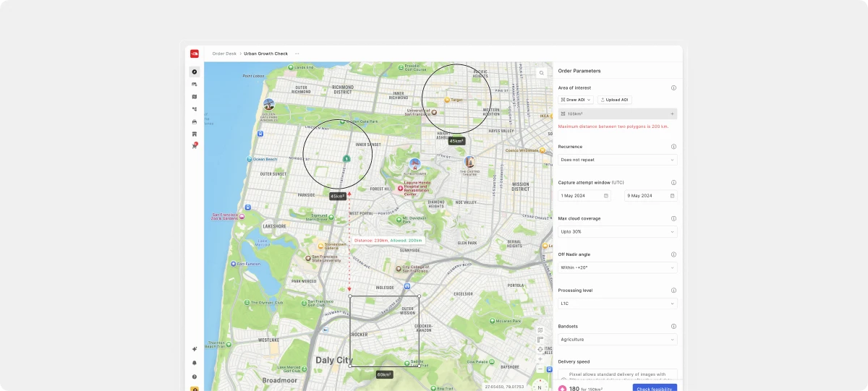Click the 1 May 2024 start date field
Screen dimensions: 868x391
585,196
